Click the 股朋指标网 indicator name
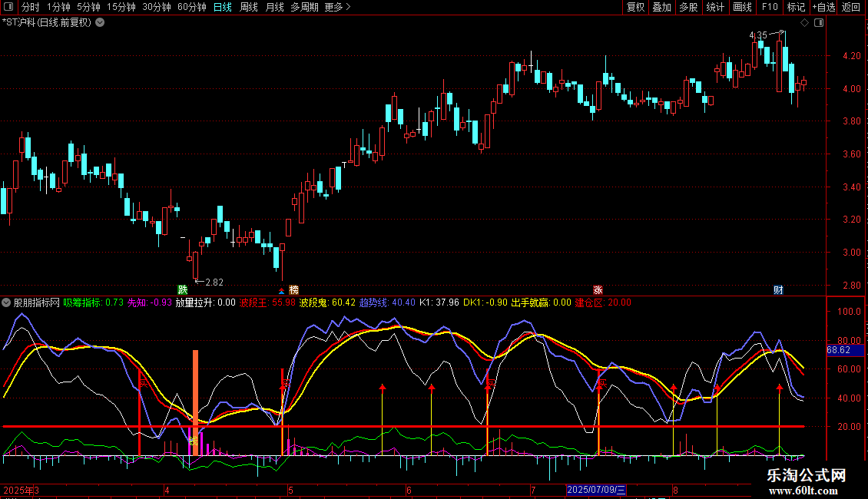 click(x=37, y=302)
